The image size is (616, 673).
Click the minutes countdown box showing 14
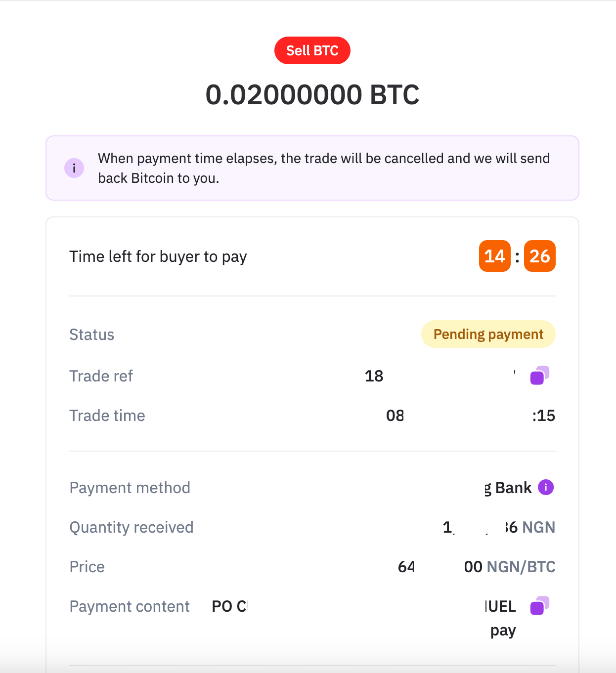point(495,256)
